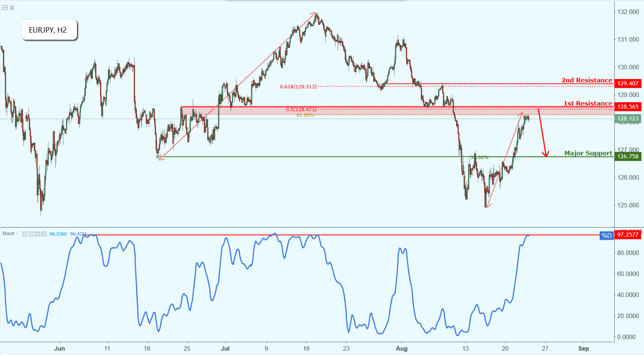The width and height of the screenshot is (644, 356).
Task: Select the green Major Support horizontal line
Action: point(385,157)
